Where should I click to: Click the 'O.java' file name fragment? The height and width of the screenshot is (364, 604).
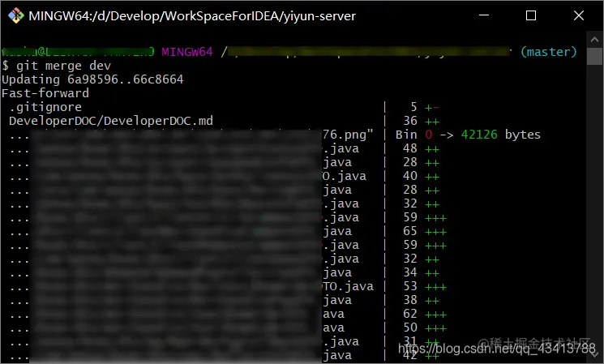coord(345,177)
